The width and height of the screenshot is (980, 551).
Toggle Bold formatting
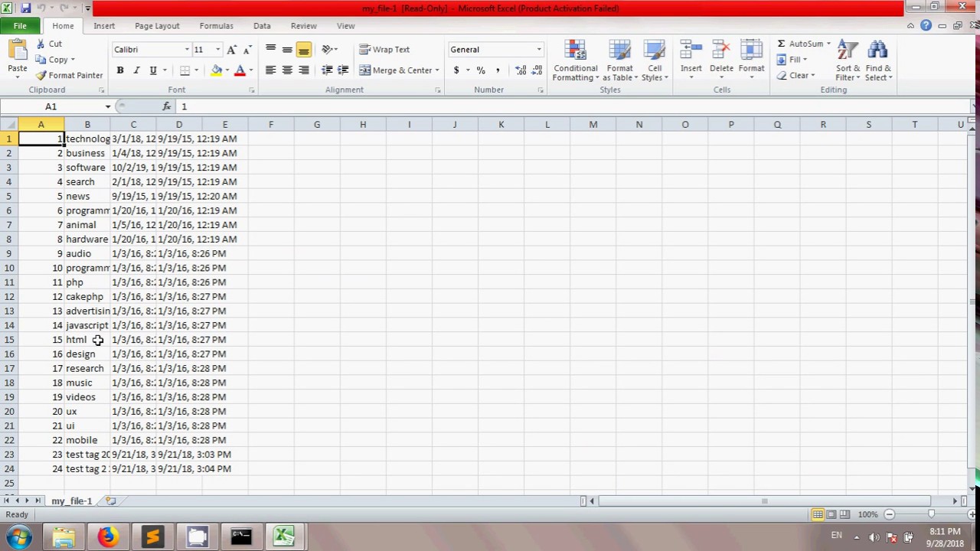point(119,70)
